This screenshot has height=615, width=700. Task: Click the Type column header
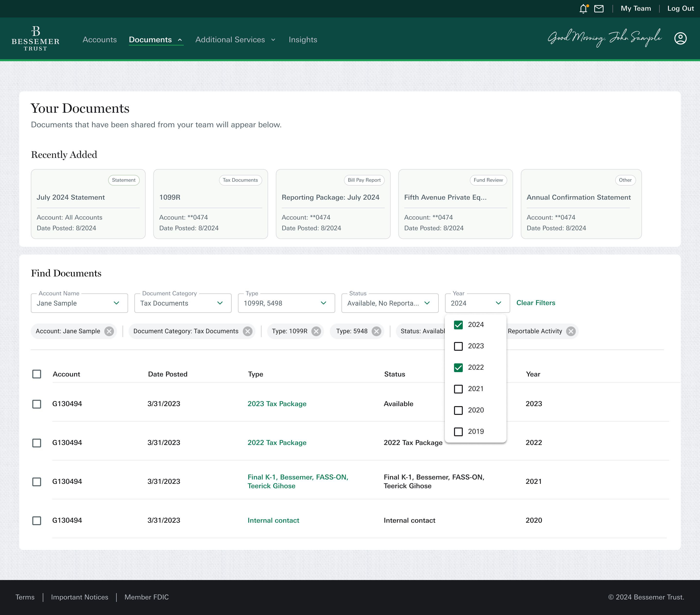pyautogui.click(x=255, y=374)
